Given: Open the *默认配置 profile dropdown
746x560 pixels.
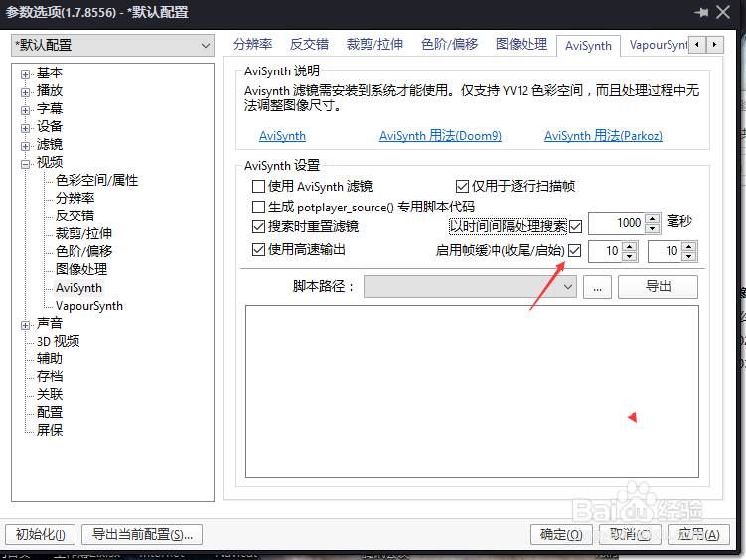Looking at the screenshot, I should click(112, 45).
